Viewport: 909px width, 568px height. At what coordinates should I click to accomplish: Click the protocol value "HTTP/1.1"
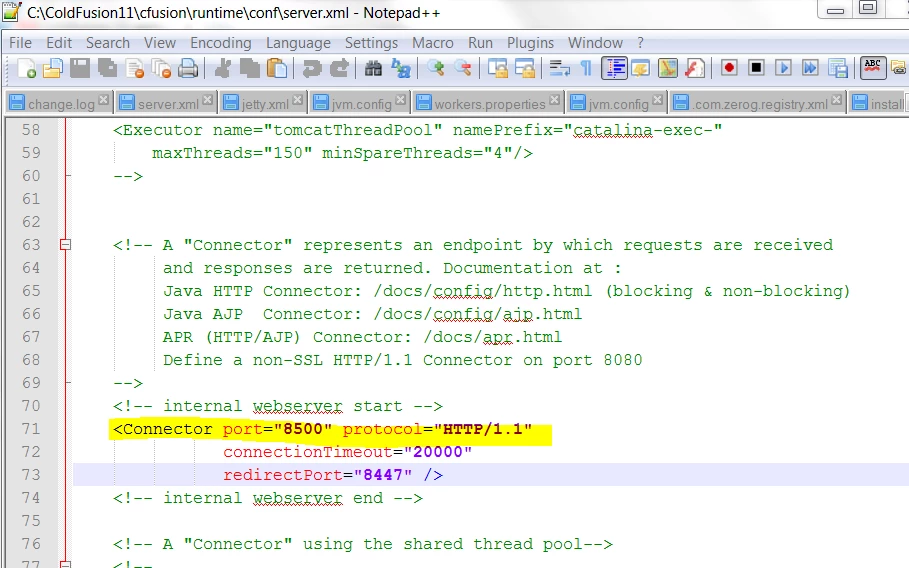tap(482, 429)
